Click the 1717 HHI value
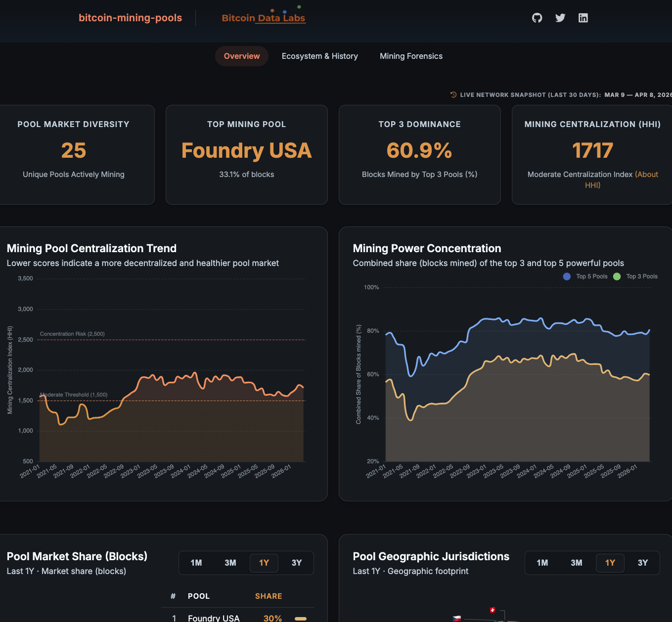 click(x=592, y=150)
